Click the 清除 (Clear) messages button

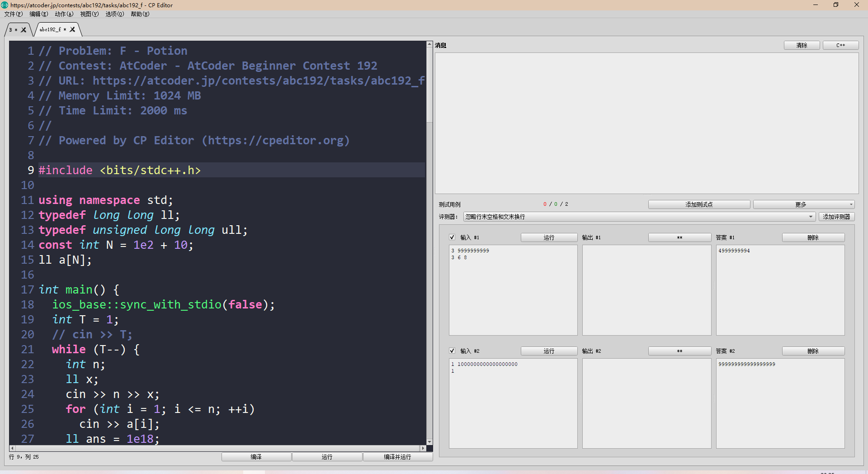[x=802, y=45]
